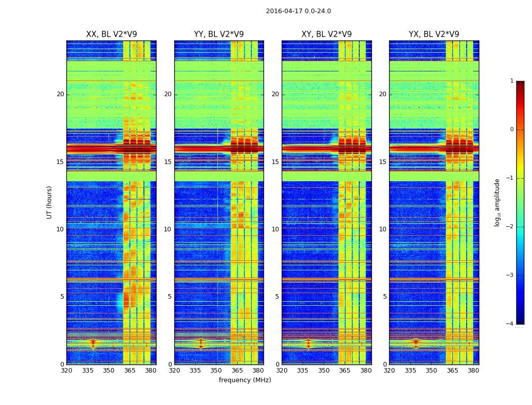Click the figure title '2016-04-17 0.0-24.0'
This screenshot has height=405, width=532.
coord(298,11)
